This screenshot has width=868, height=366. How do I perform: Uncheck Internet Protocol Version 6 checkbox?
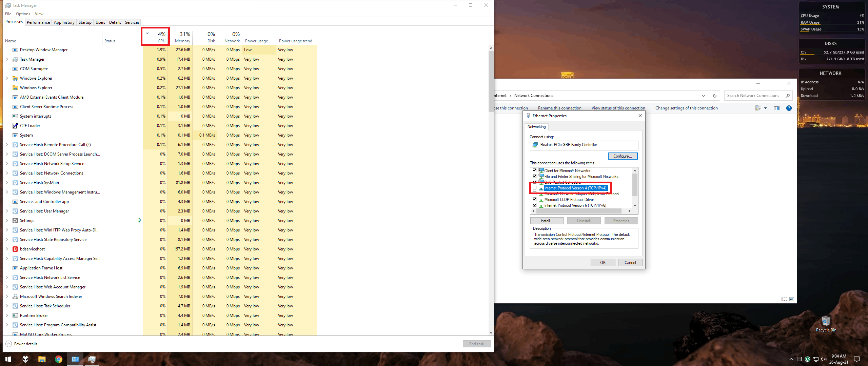(x=535, y=205)
